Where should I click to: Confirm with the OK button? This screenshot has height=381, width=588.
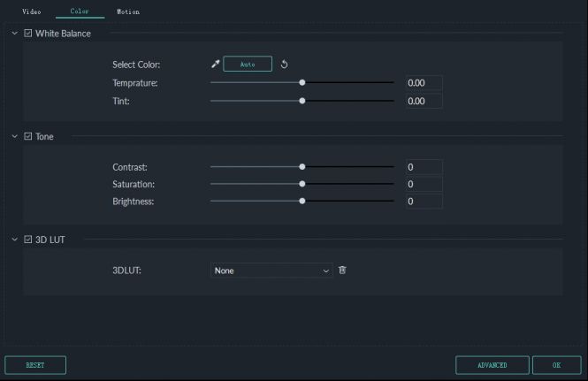[x=557, y=365]
